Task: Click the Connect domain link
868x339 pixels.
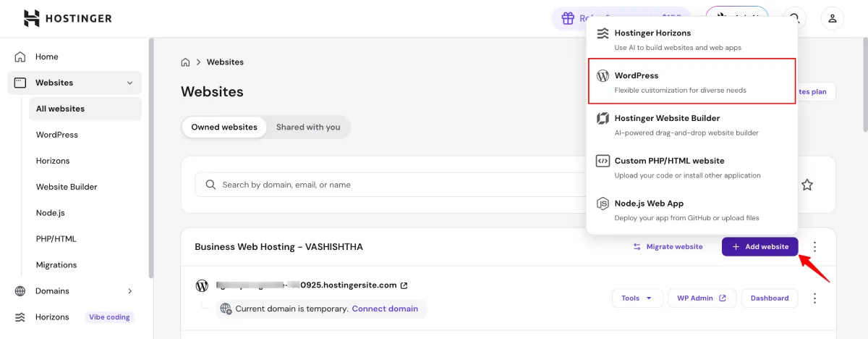Action: click(385, 309)
